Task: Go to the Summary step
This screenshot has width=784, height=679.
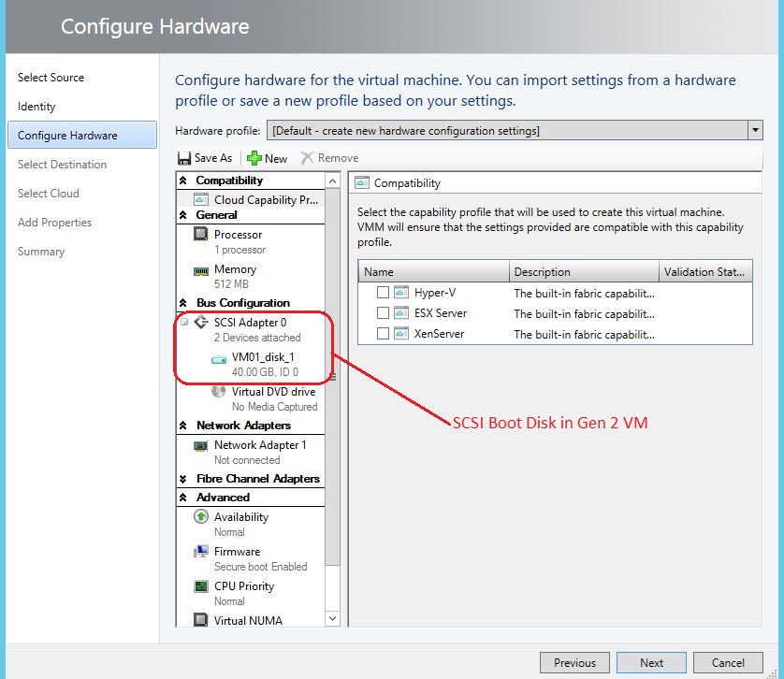Action: pyautogui.click(x=41, y=252)
